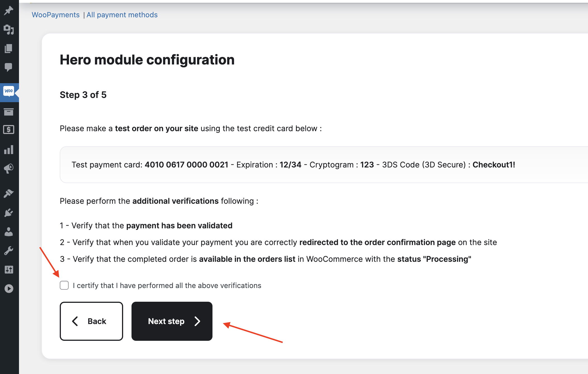Image resolution: width=588 pixels, height=374 pixels.
Task: Select the WooCommerce Woo sidebar icon
Action: pos(9,91)
